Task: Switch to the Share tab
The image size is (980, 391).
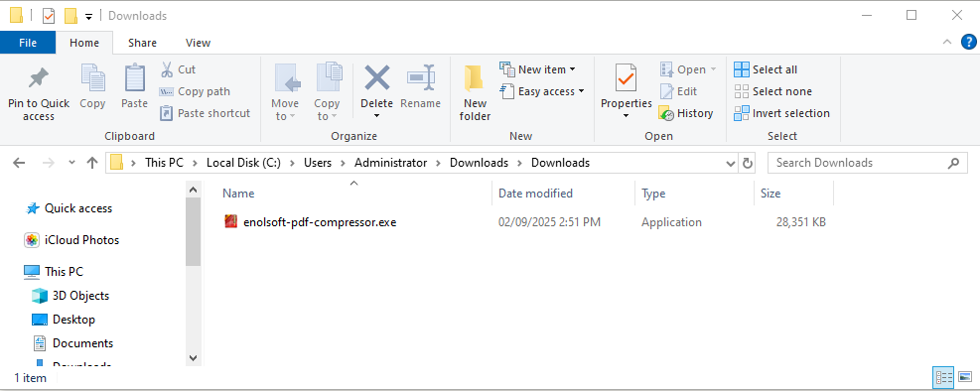Action: (x=143, y=43)
